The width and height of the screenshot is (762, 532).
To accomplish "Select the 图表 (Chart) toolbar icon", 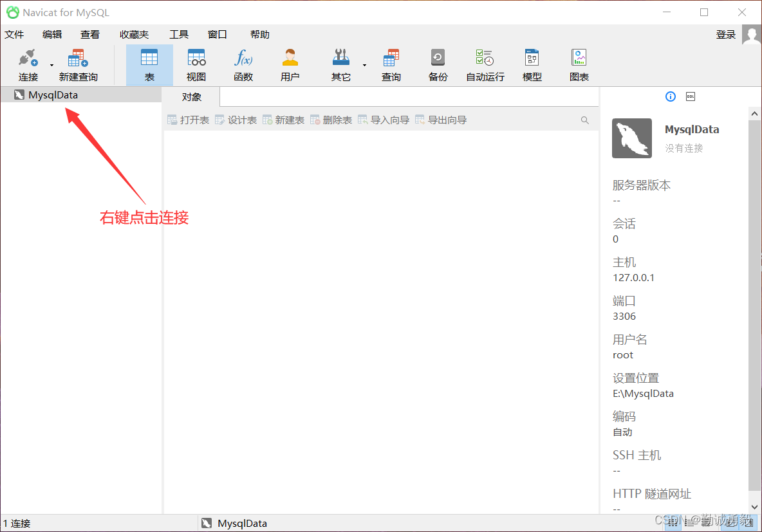I will click(579, 65).
